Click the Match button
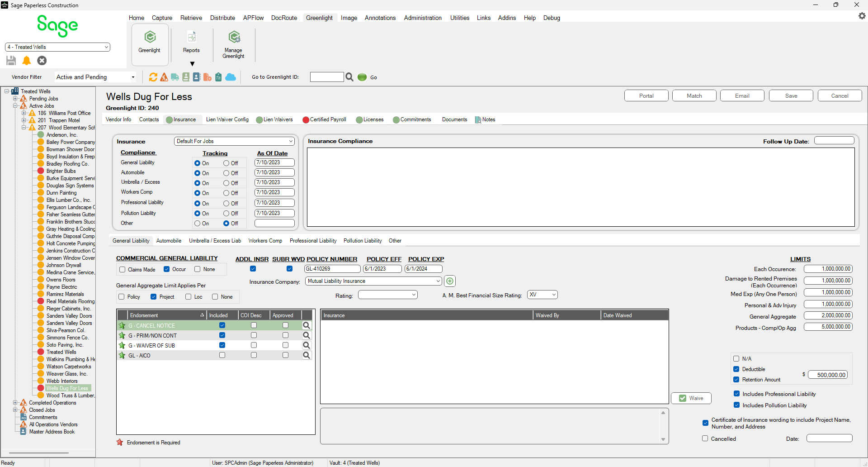Image resolution: width=868 pixels, height=467 pixels. [x=694, y=96]
